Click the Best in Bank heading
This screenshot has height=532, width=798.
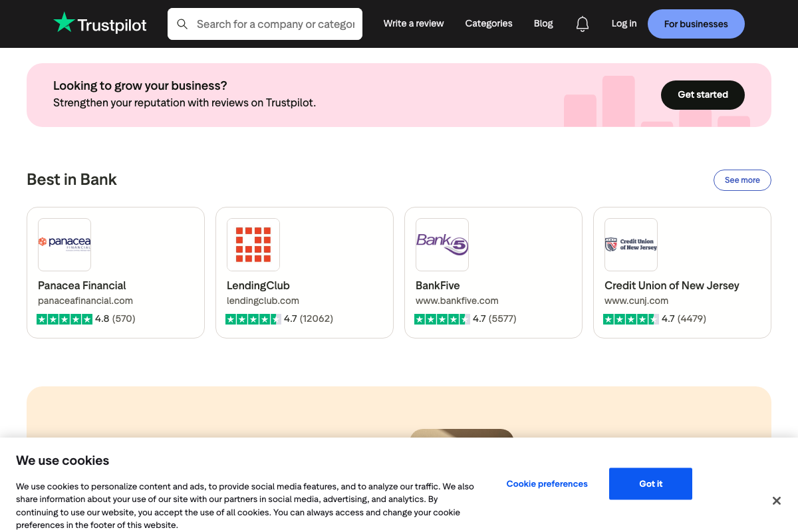pos(72,180)
